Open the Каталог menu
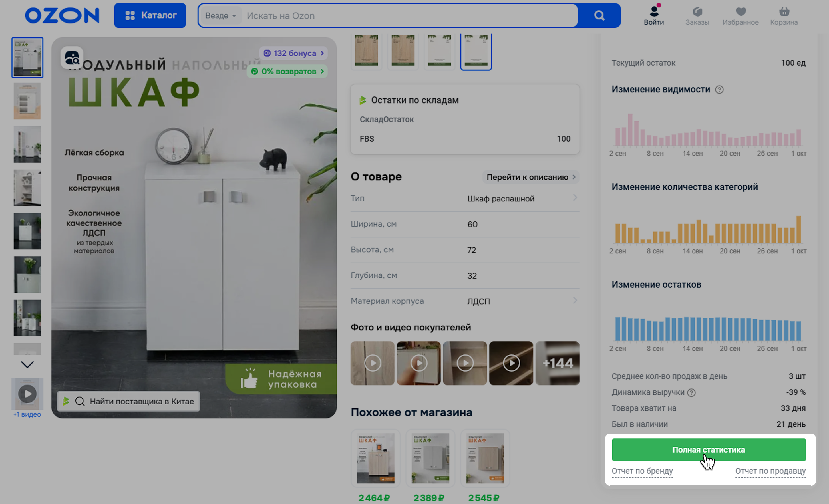 point(150,15)
